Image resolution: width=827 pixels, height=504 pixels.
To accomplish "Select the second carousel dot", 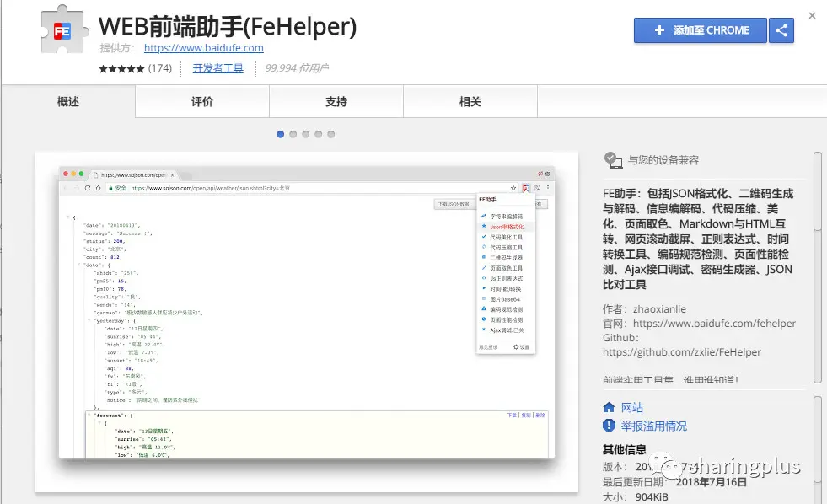I will click(293, 135).
